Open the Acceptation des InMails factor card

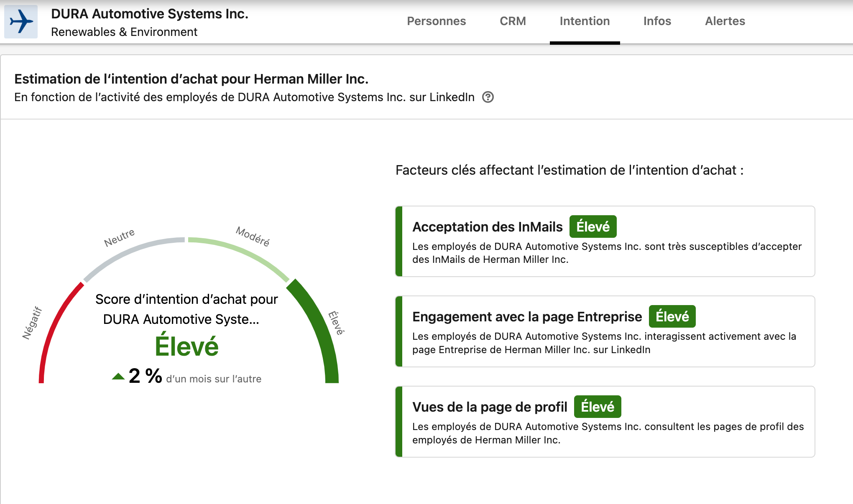(x=605, y=241)
